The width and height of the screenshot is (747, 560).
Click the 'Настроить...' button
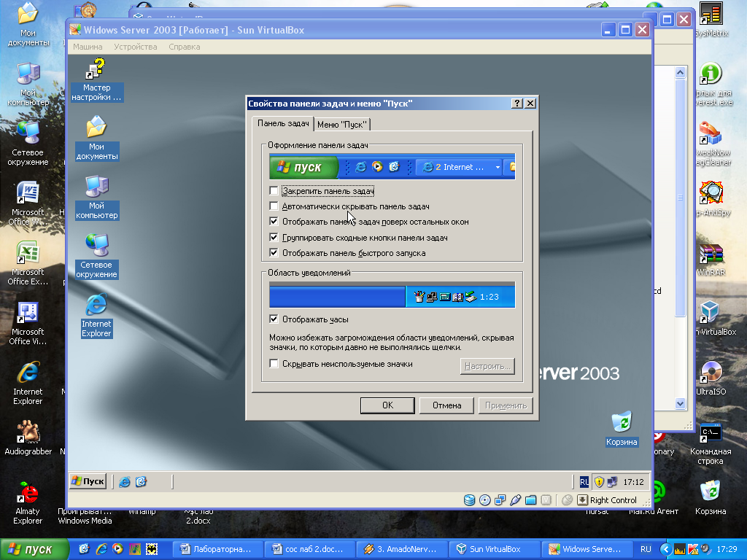(x=487, y=366)
